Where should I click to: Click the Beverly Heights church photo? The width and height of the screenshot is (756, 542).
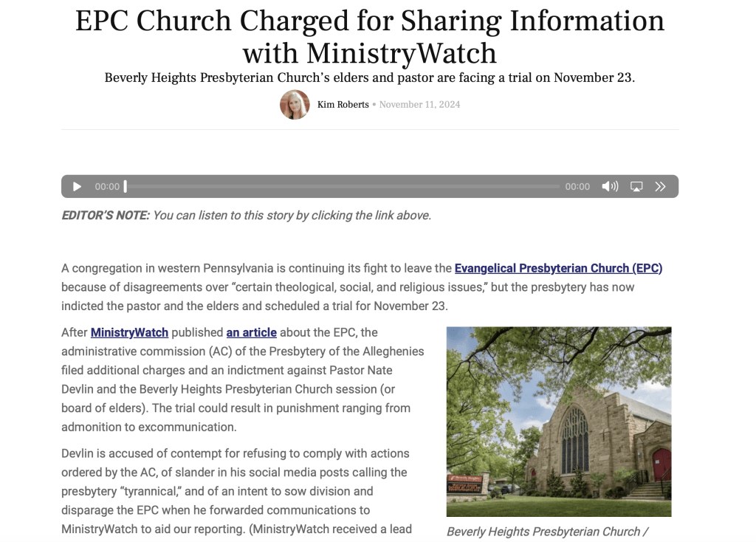coord(559,421)
